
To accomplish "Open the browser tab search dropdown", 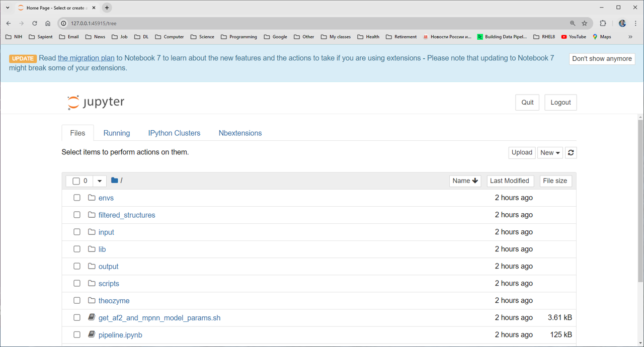I will point(8,8).
